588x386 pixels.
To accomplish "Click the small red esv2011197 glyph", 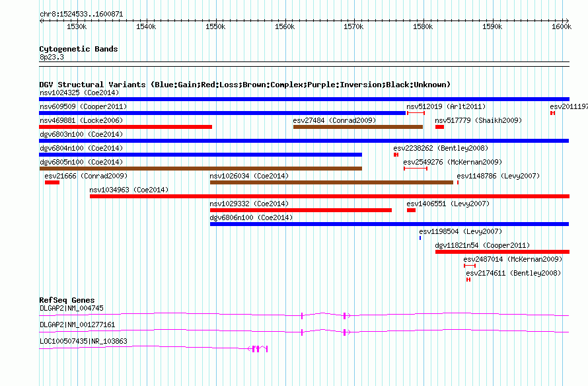I will coord(553,113).
